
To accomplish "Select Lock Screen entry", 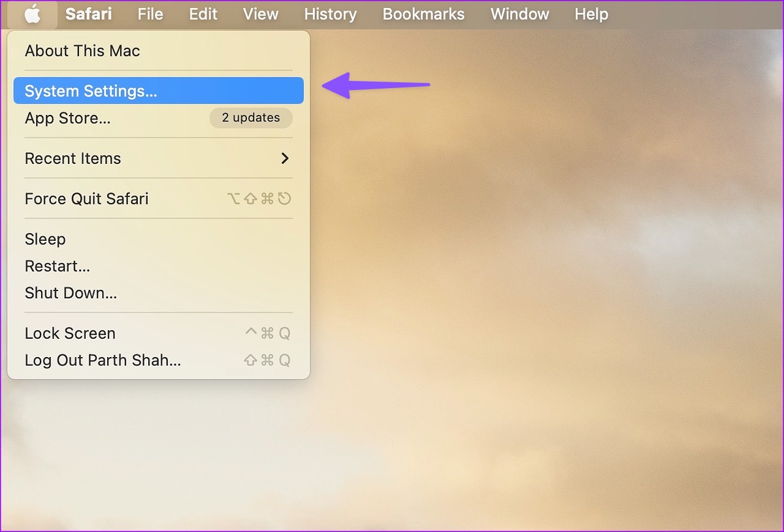I will [x=70, y=334].
